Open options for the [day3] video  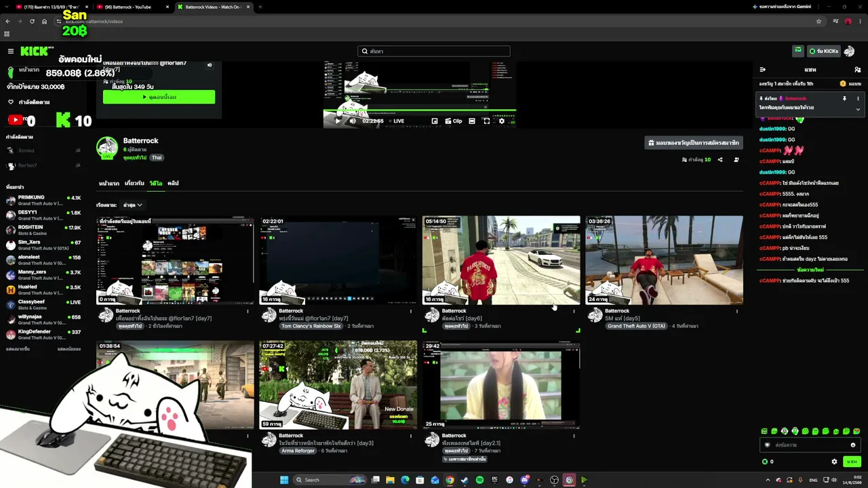click(x=411, y=436)
